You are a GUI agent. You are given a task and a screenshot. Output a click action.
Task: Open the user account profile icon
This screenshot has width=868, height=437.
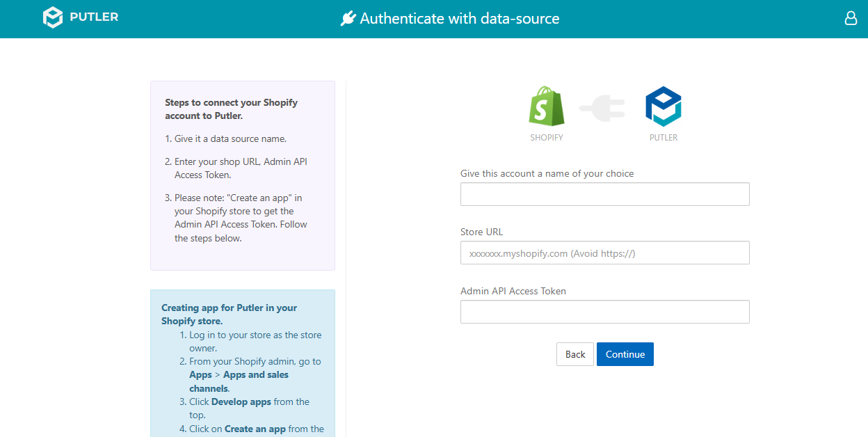point(851,18)
